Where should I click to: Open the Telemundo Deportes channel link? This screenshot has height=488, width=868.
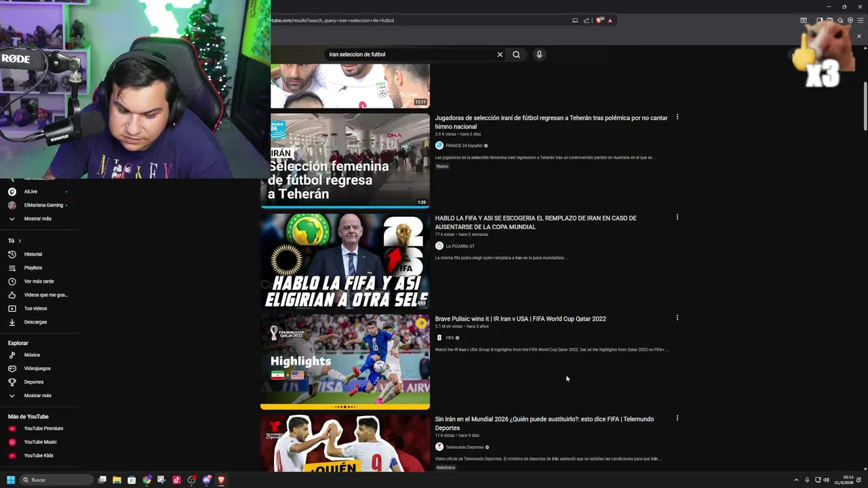pyautogui.click(x=465, y=447)
